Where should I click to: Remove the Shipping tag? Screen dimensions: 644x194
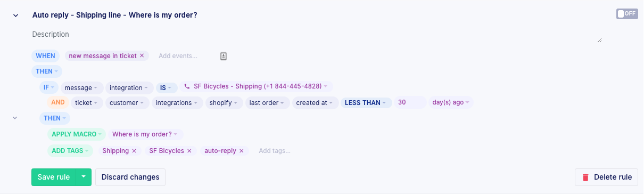coord(134,151)
